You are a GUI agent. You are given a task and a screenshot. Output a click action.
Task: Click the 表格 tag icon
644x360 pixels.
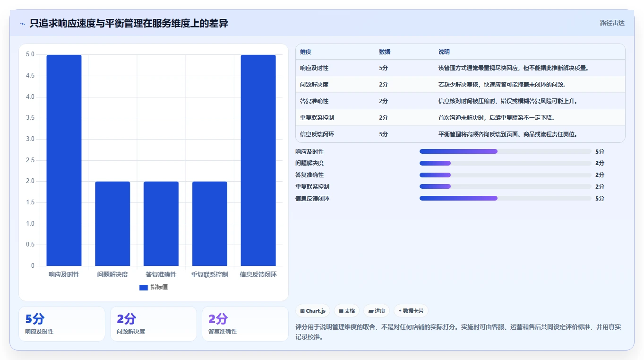pyautogui.click(x=341, y=311)
